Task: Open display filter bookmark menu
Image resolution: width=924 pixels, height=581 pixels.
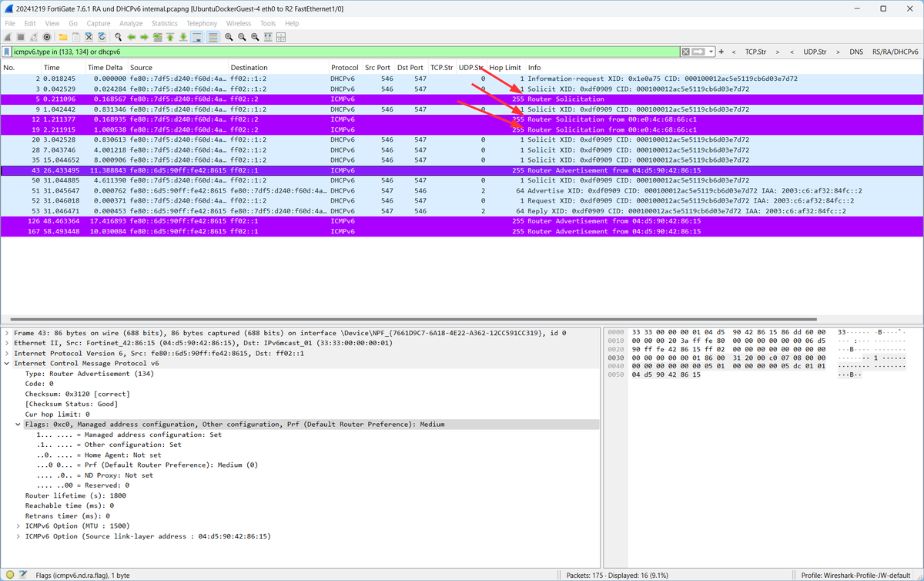Action: point(8,52)
